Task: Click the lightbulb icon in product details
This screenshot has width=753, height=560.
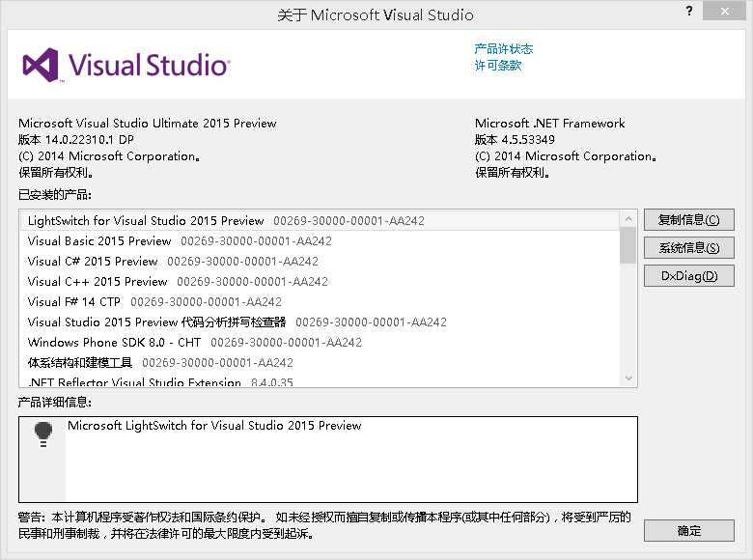Action: click(43, 434)
